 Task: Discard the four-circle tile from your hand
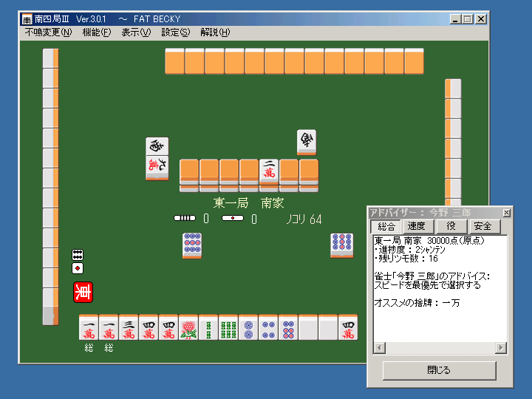268,327
